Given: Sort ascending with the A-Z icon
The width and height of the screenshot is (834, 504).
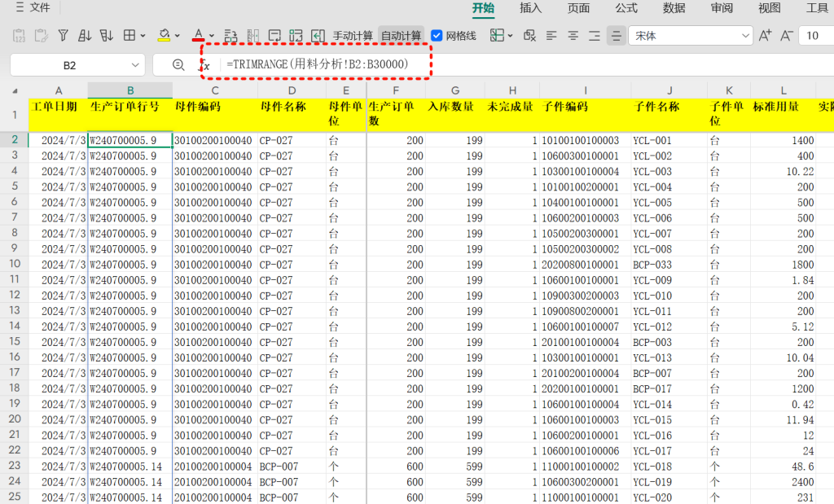Looking at the screenshot, I should click(85, 36).
